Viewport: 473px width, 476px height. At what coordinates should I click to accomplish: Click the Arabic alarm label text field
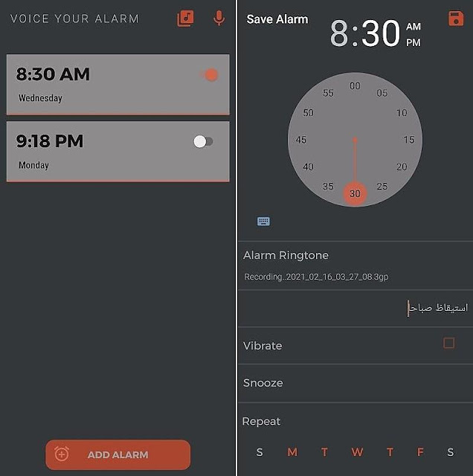355,308
